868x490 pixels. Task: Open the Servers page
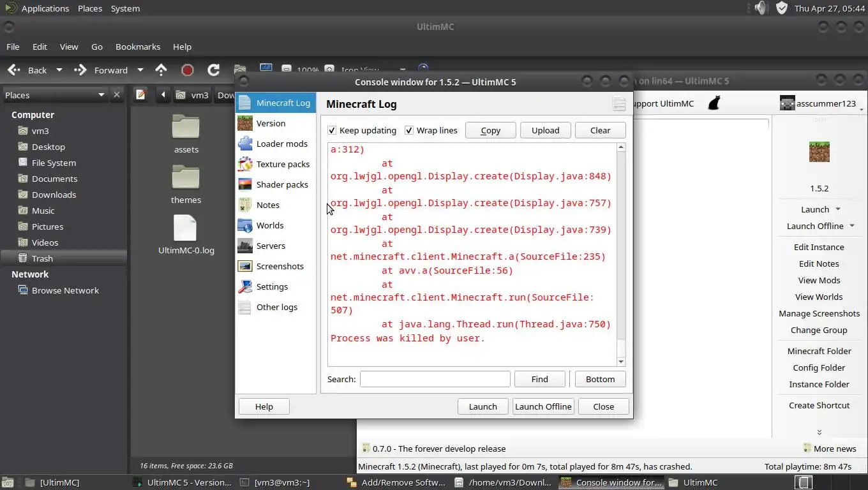[276, 246]
